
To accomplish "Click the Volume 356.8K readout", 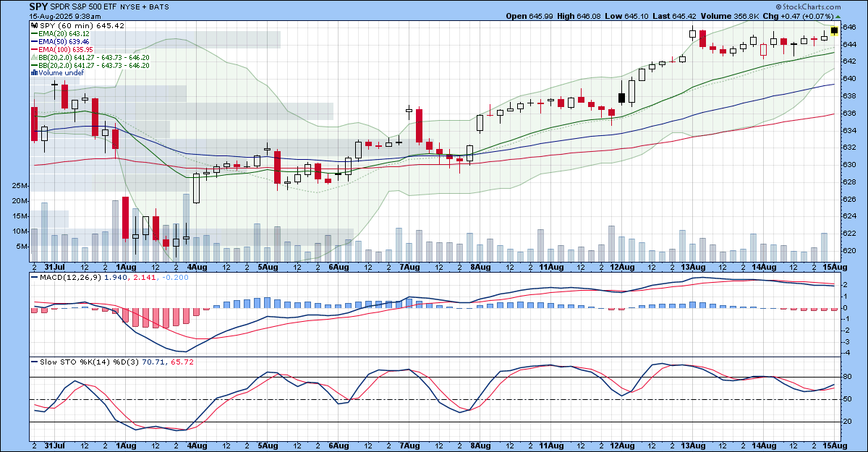I will pyautogui.click(x=728, y=15).
